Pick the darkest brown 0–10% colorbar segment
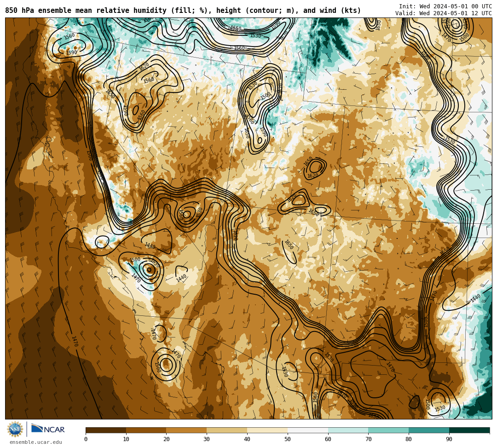The image size is (497, 448). coord(106,430)
